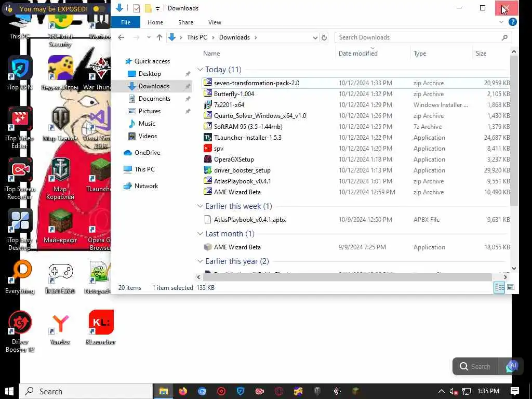Go up one folder level arrow
The width and height of the screenshot is (532, 399).
tap(159, 37)
